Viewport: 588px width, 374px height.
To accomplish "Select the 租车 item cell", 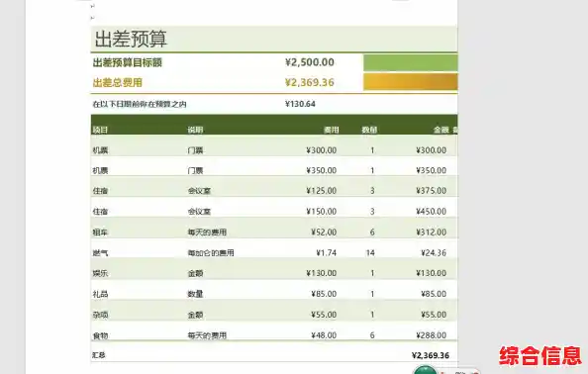I will tap(100, 233).
